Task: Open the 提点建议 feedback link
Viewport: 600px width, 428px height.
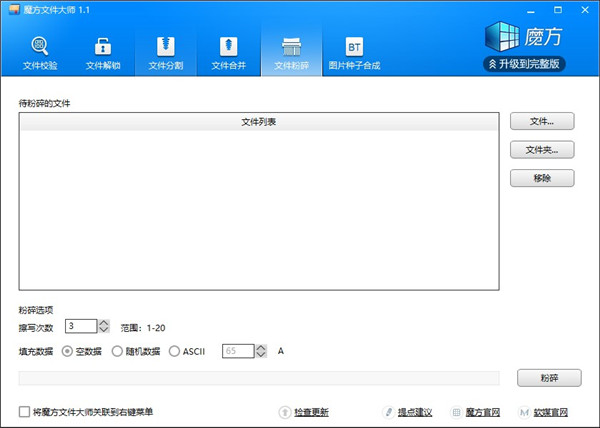Action: point(415,412)
